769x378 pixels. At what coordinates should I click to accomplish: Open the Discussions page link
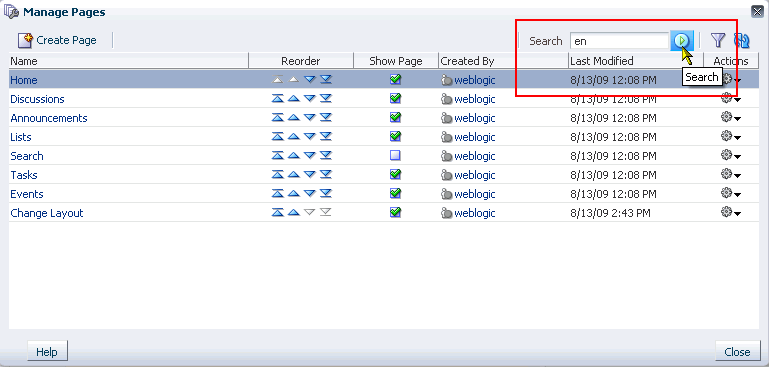pyautogui.click(x=37, y=99)
